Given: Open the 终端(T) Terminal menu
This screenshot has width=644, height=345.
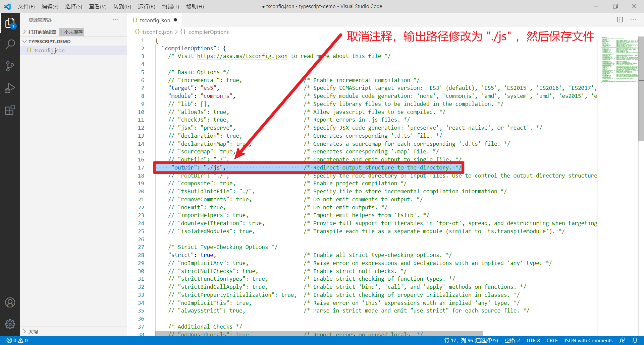Looking at the screenshot, I should point(170,6).
